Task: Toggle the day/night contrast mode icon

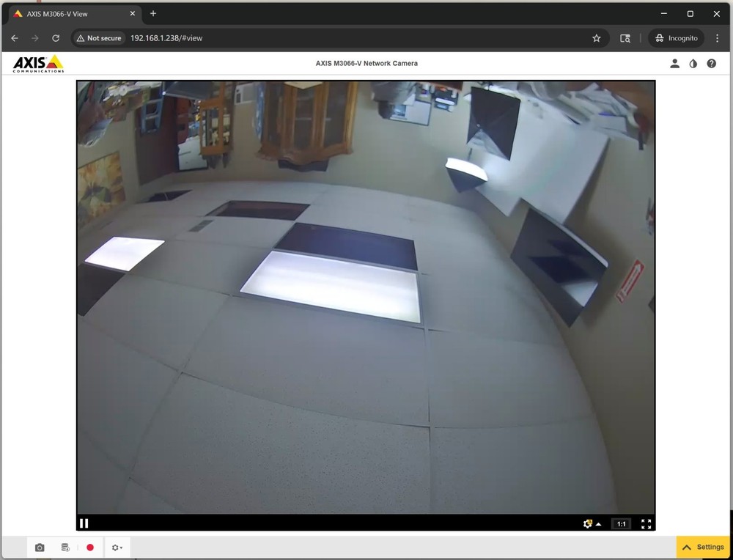Action: tap(693, 64)
